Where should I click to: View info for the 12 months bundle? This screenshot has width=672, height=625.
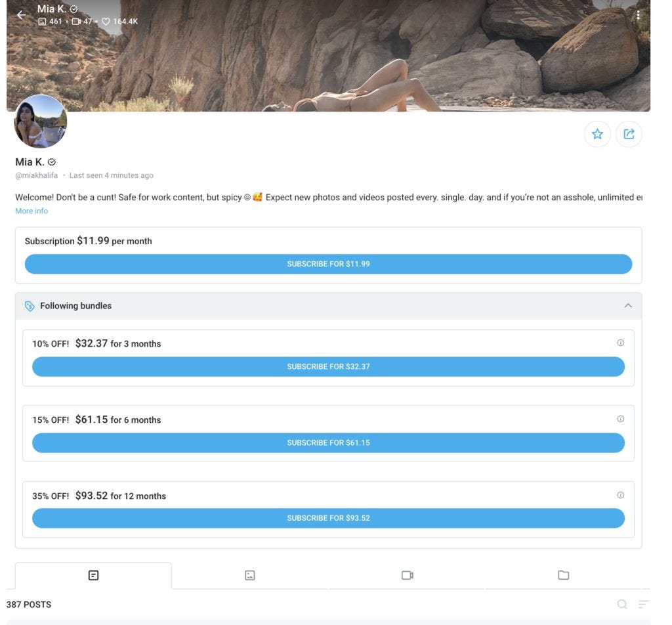(621, 495)
